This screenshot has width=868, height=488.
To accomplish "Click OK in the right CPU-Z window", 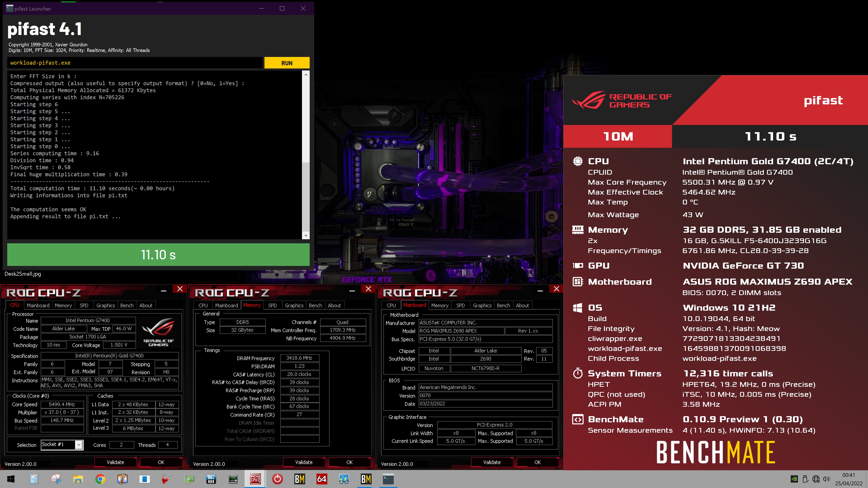I will (x=538, y=462).
